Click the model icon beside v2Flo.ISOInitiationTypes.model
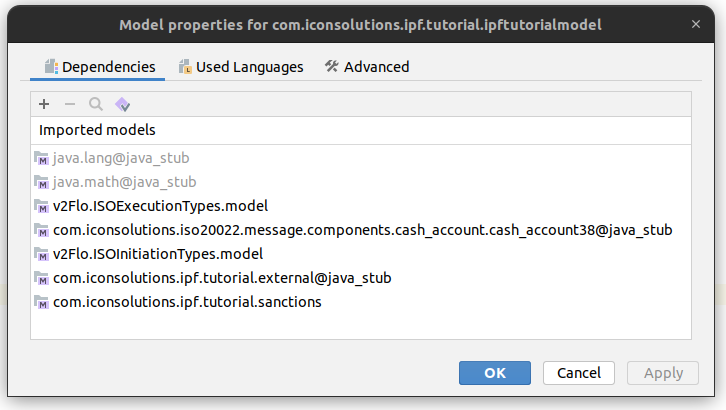Image resolution: width=726 pixels, height=410 pixels. tap(42, 254)
